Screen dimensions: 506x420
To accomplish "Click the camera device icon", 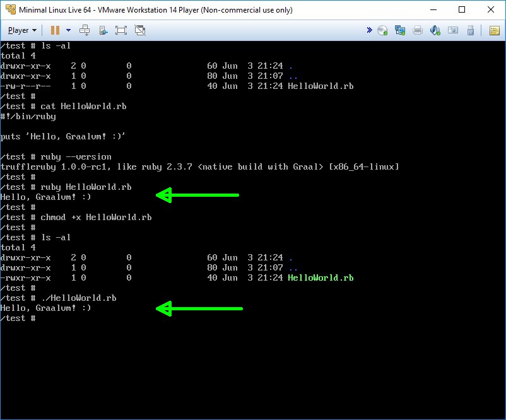I will pos(452,30).
